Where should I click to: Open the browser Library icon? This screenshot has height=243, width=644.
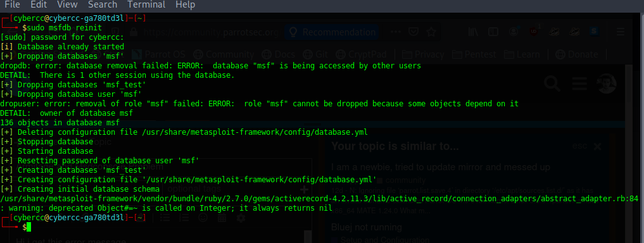pyautogui.click(x=474, y=32)
